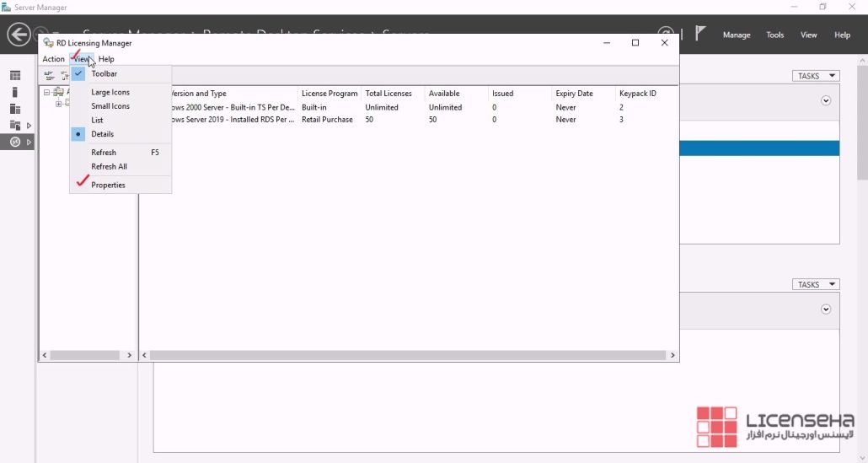Open the upper TASKS dropdown
This screenshot has width=868, height=463.
815,76
